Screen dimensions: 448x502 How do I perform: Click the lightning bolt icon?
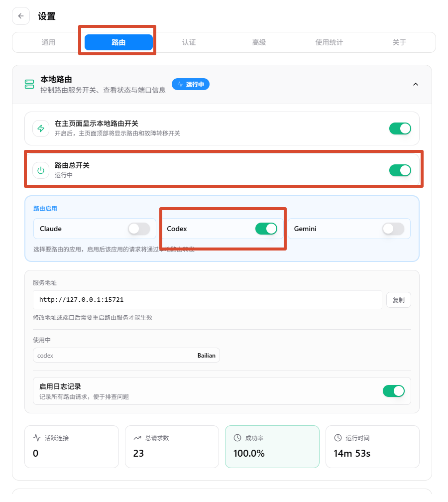[x=41, y=128]
